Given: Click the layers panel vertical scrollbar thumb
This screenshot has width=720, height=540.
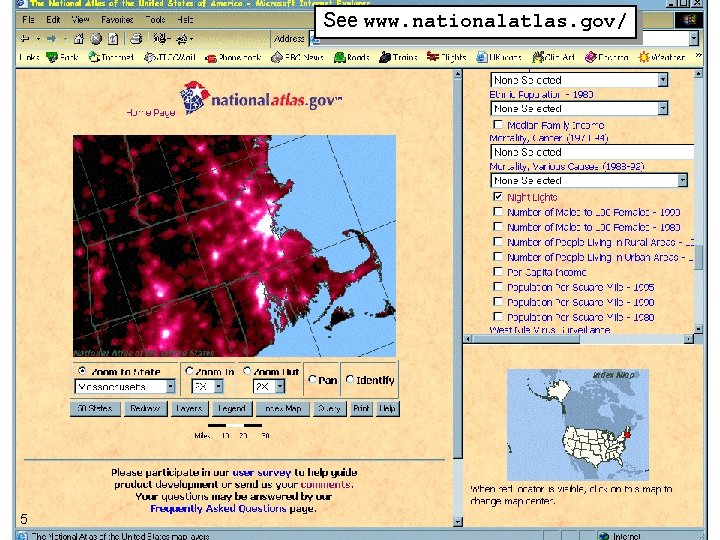Looking at the screenshot, I should pos(698,258).
